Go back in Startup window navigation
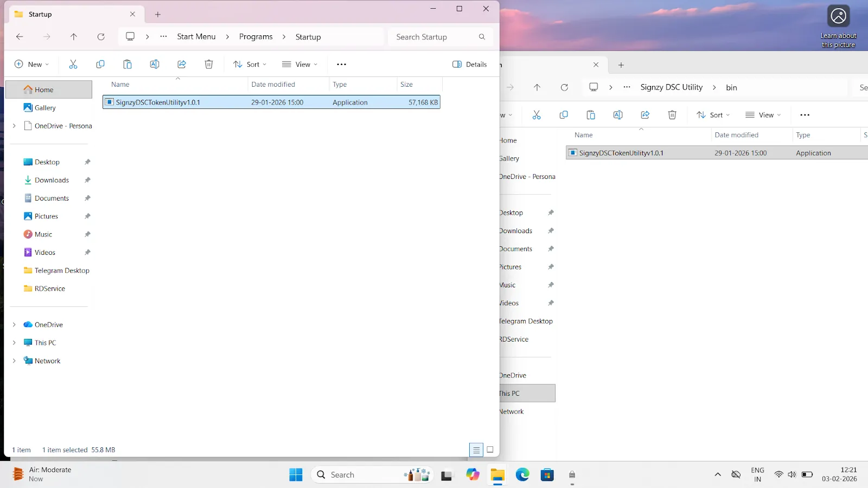Image resolution: width=868 pixels, height=488 pixels. click(20, 37)
